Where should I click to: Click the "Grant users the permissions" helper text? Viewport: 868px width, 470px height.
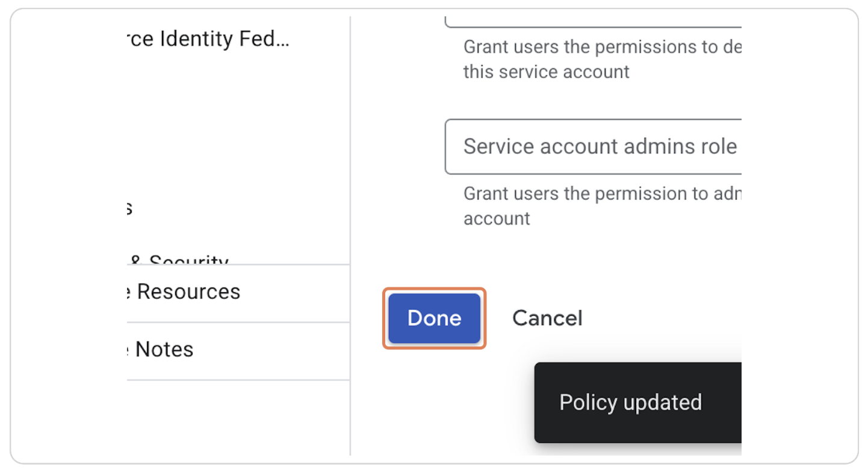[602, 47]
